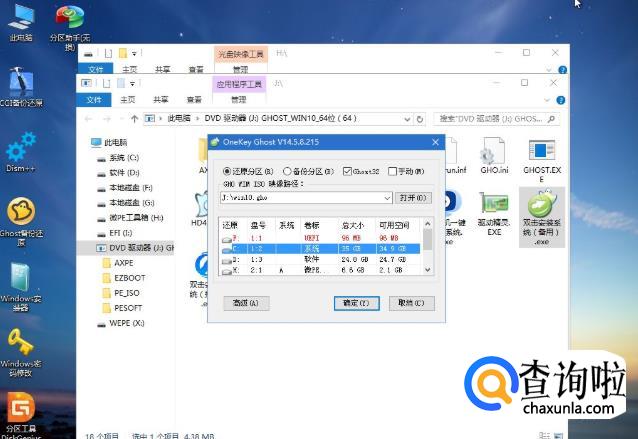Open the 共享 tab in J:\ window

coord(161,100)
